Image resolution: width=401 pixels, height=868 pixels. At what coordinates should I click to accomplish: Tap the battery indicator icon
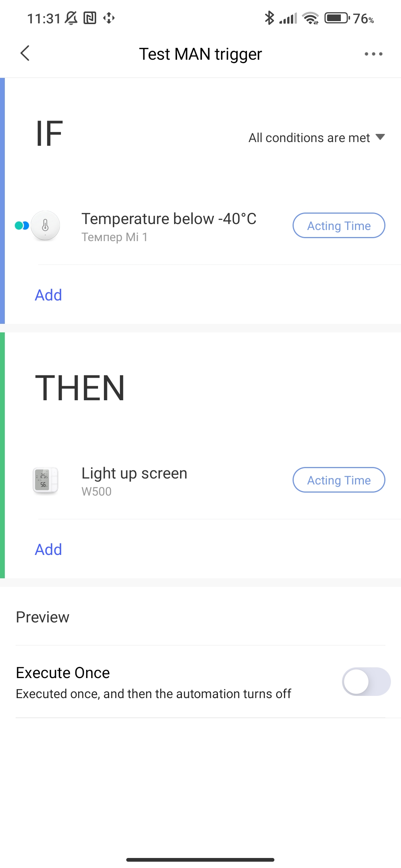(337, 18)
